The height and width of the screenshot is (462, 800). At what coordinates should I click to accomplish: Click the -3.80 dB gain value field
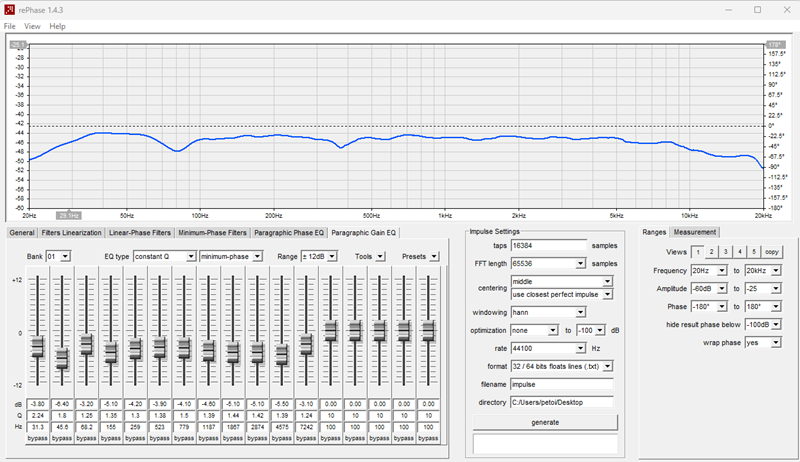pyautogui.click(x=37, y=404)
